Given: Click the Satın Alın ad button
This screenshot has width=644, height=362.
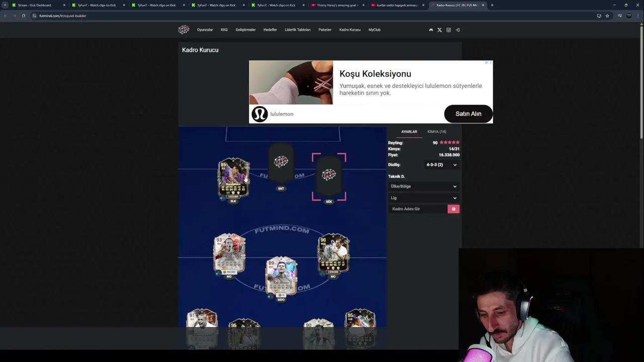Looking at the screenshot, I should point(468,114).
